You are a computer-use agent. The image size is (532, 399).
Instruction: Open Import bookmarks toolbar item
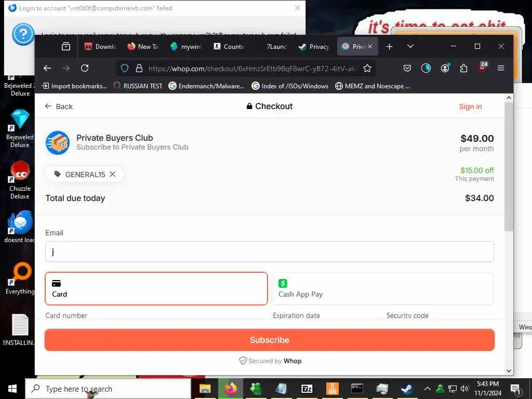pos(74,86)
